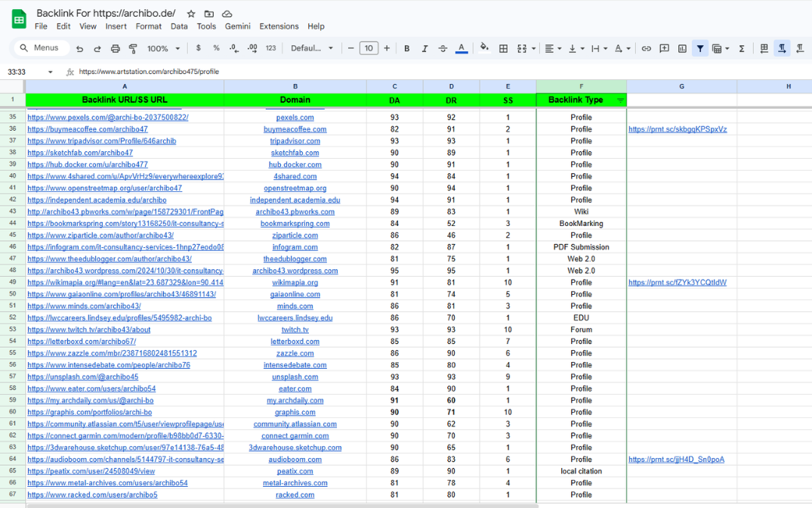This screenshot has height=508, width=812.
Task: Open the zoom 100% dropdown
Action: (164, 48)
